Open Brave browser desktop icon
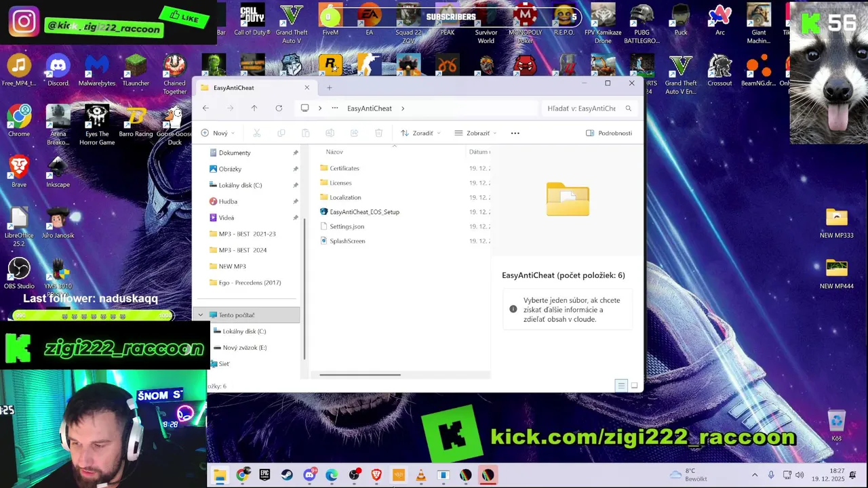The image size is (868, 488). (x=19, y=171)
